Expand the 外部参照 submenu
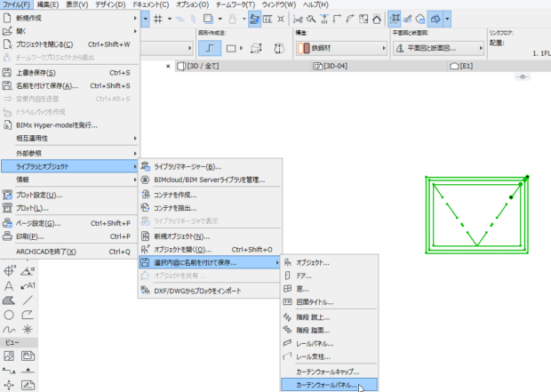551x392 pixels. click(x=70, y=153)
